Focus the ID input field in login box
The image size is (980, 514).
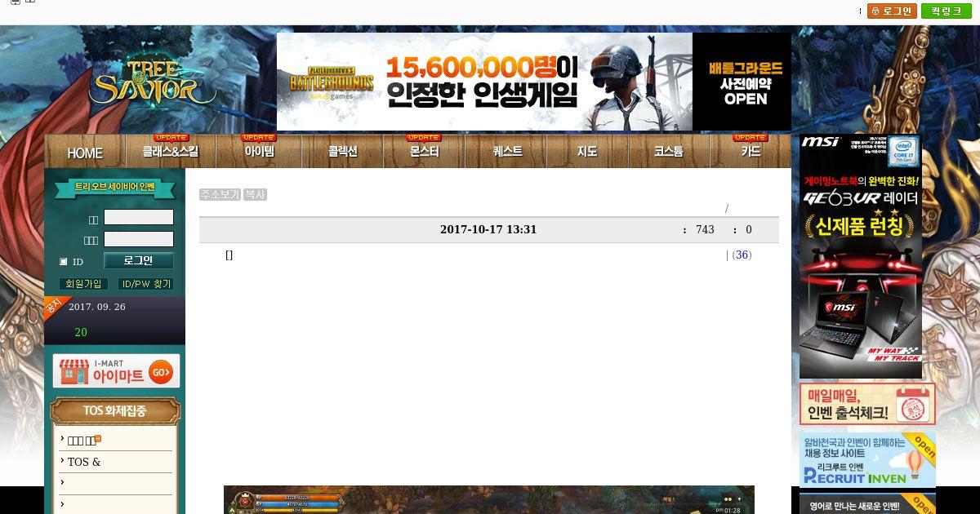(x=139, y=217)
